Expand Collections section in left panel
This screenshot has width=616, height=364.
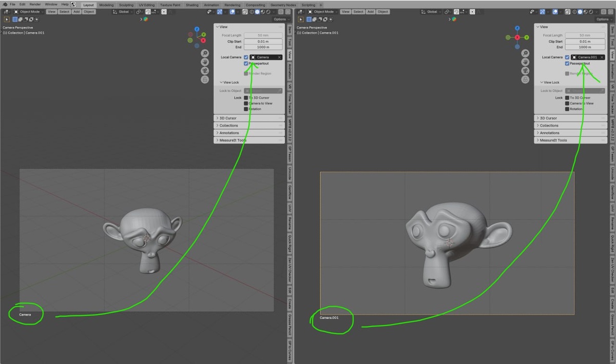coord(249,125)
